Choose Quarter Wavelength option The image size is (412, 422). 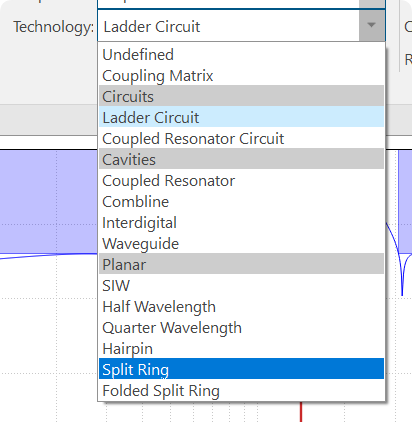(241, 327)
